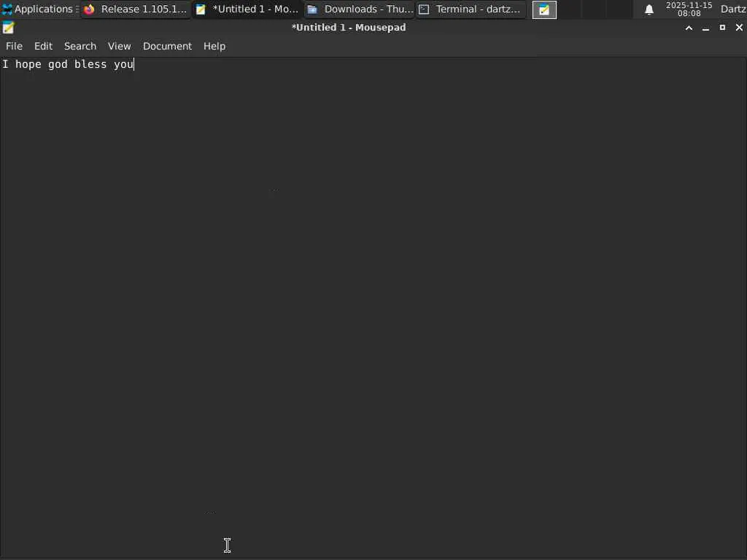Maximize the Mousepad window
This screenshot has width=747, height=560.
722,28
